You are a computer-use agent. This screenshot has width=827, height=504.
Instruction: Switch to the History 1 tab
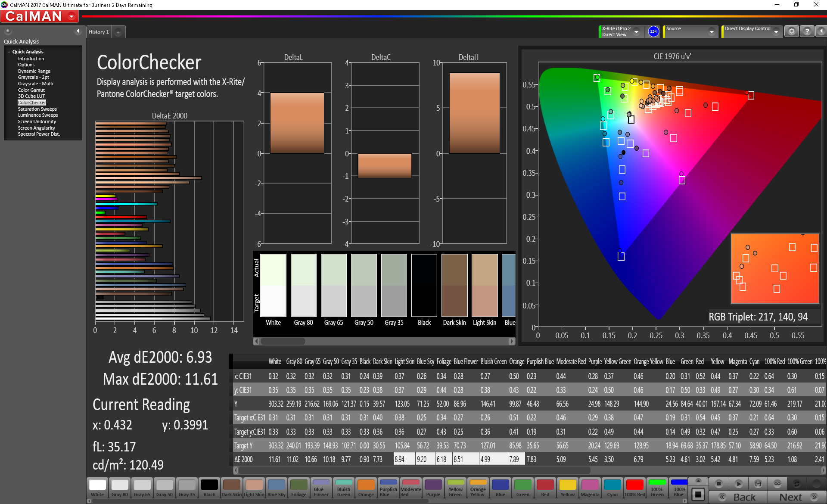(99, 32)
